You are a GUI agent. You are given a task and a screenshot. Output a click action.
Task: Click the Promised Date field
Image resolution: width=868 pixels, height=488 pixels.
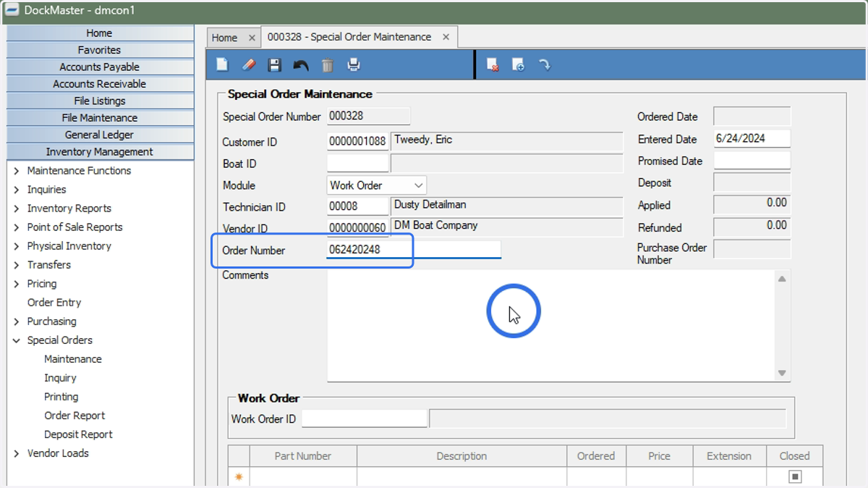[752, 161]
